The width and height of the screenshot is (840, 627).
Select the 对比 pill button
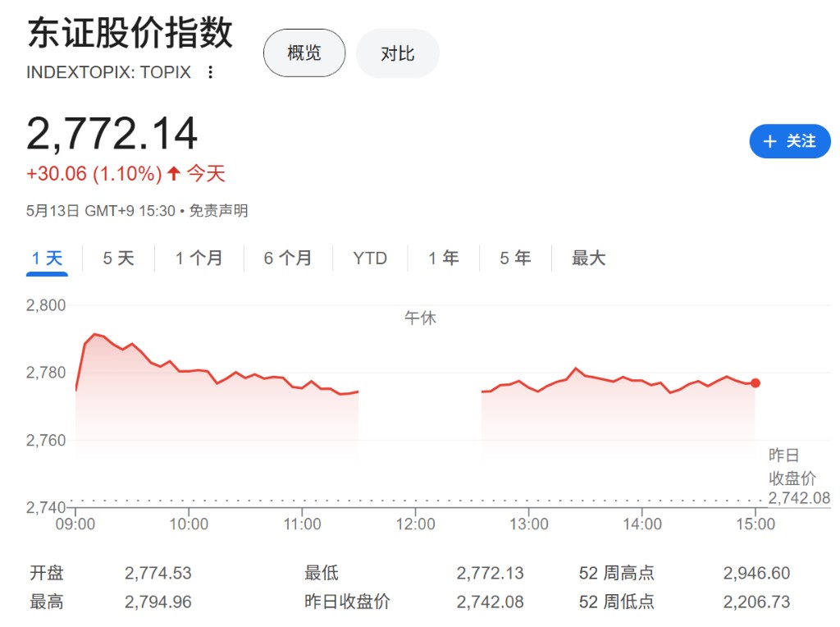pyautogui.click(x=398, y=53)
